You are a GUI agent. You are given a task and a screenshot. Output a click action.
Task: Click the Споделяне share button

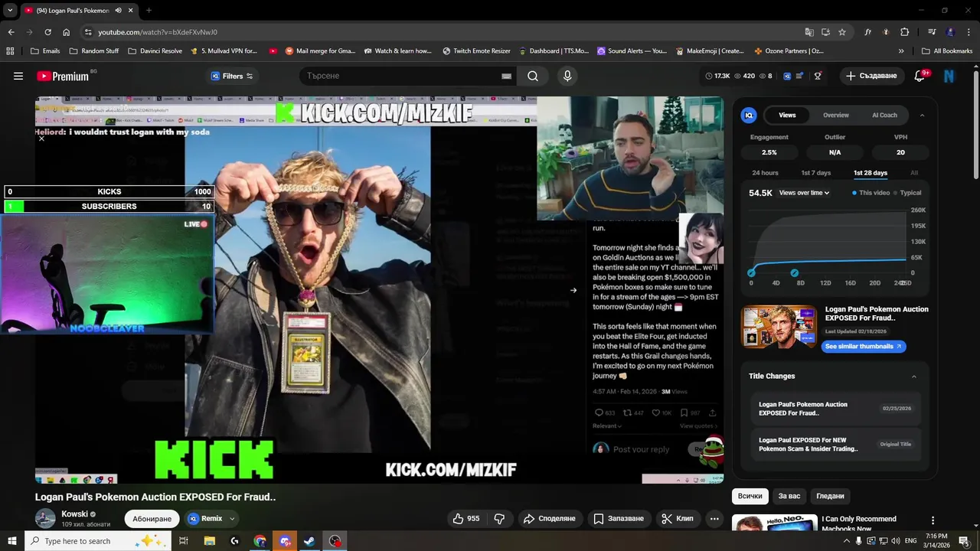549,518
